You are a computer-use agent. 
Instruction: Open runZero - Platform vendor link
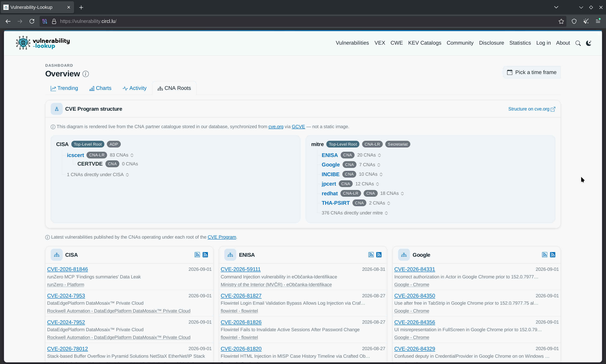pos(65,285)
